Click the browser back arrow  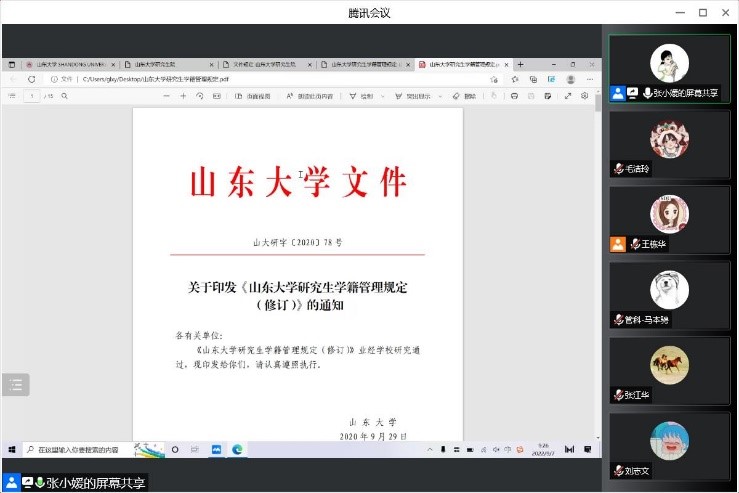13,79
